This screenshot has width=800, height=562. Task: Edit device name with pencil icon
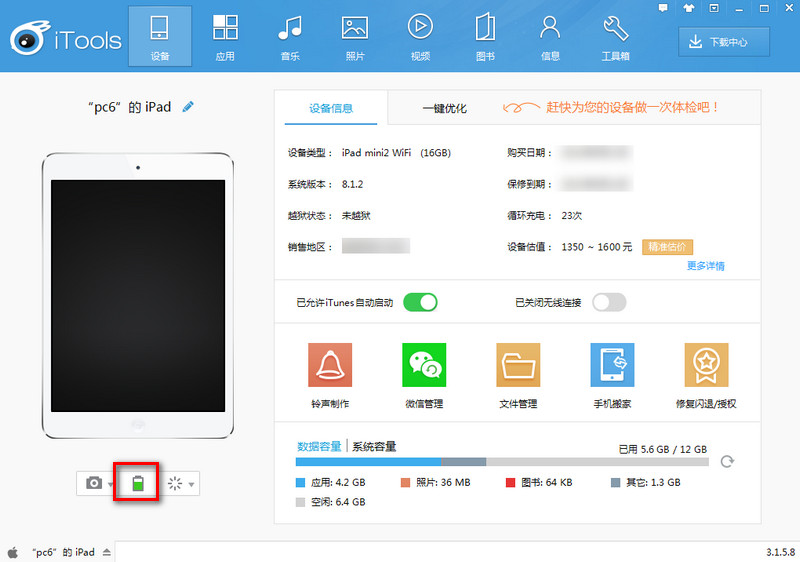189,107
